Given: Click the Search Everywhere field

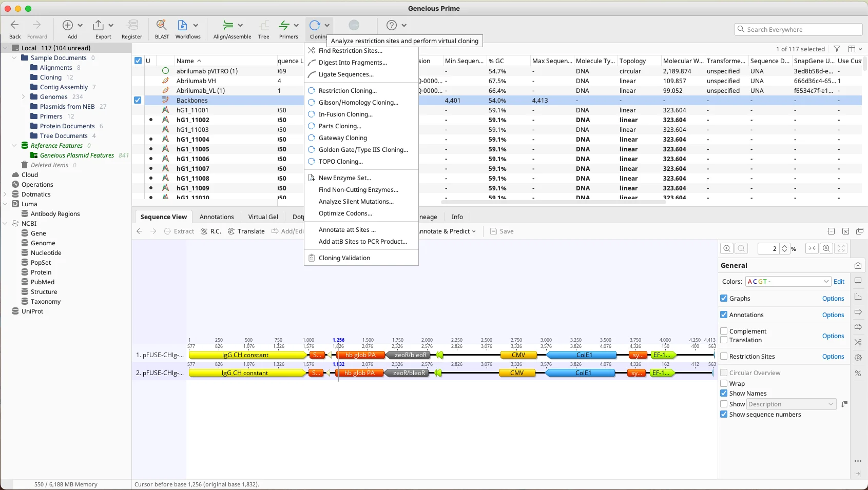Looking at the screenshot, I should [798, 29].
